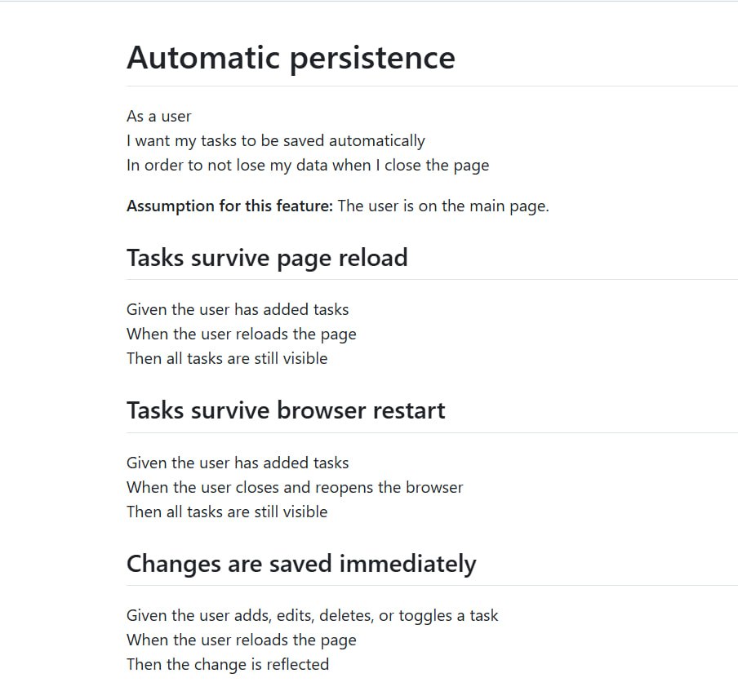The image size is (738, 700).
Task: Click When the user closes and reopens the browser
Action: [295, 488]
